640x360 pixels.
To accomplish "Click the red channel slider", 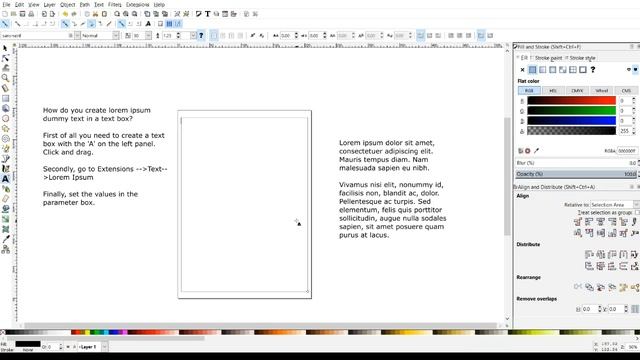I will coord(571,100).
